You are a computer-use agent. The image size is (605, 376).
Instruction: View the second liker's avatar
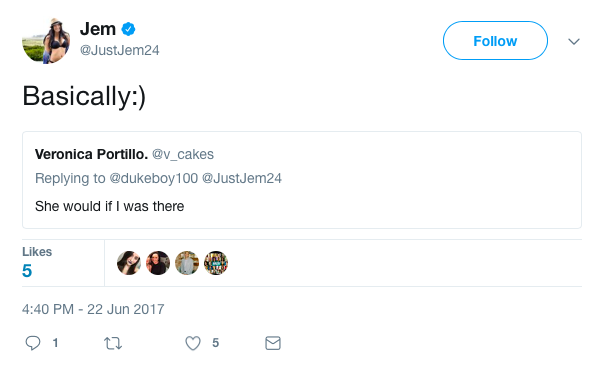pyautogui.click(x=158, y=263)
